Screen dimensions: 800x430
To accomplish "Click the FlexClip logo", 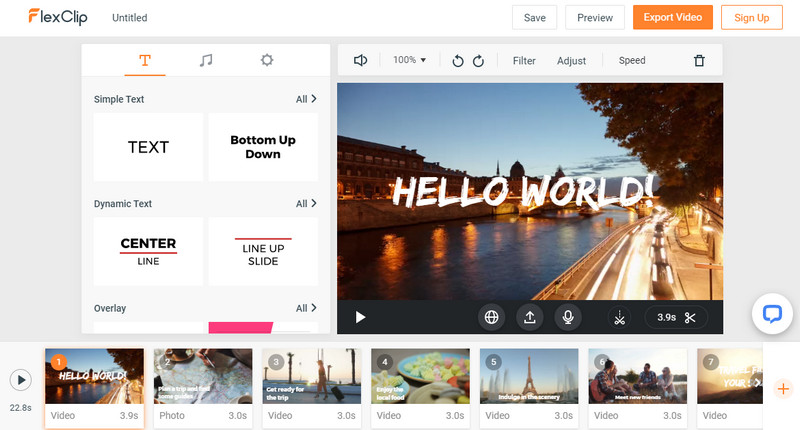I will click(58, 17).
